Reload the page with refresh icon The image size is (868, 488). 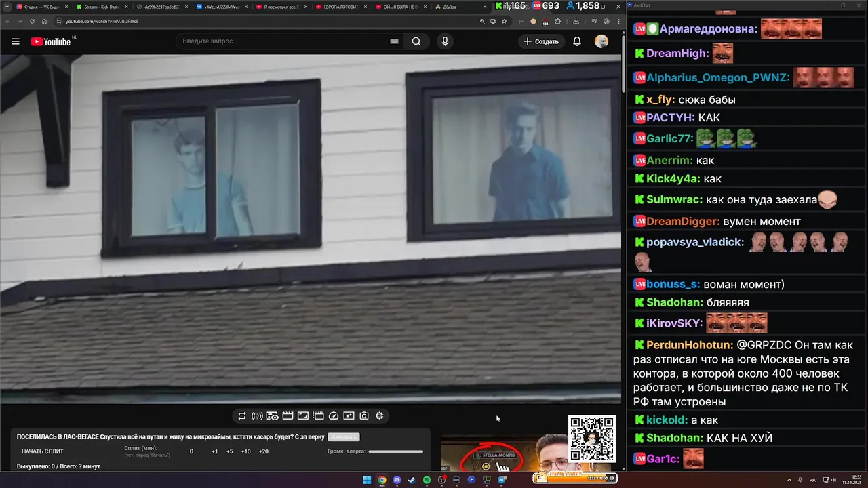[x=32, y=21]
